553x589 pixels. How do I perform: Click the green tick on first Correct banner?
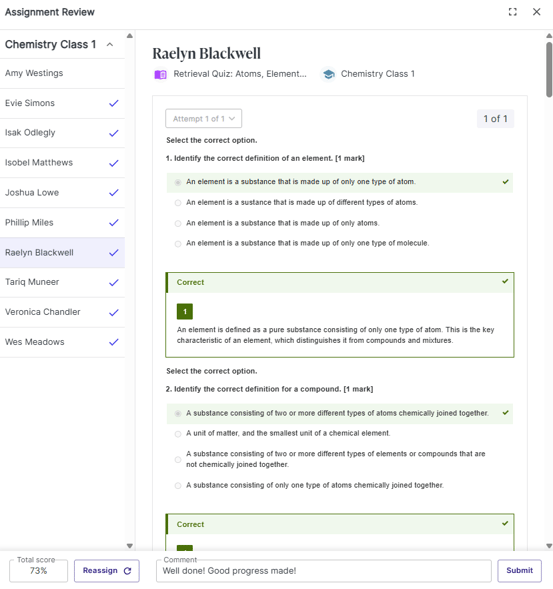point(505,281)
